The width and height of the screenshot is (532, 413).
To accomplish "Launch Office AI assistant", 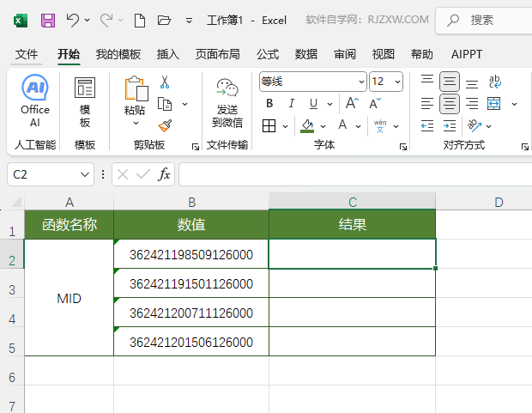I will pyautogui.click(x=35, y=100).
